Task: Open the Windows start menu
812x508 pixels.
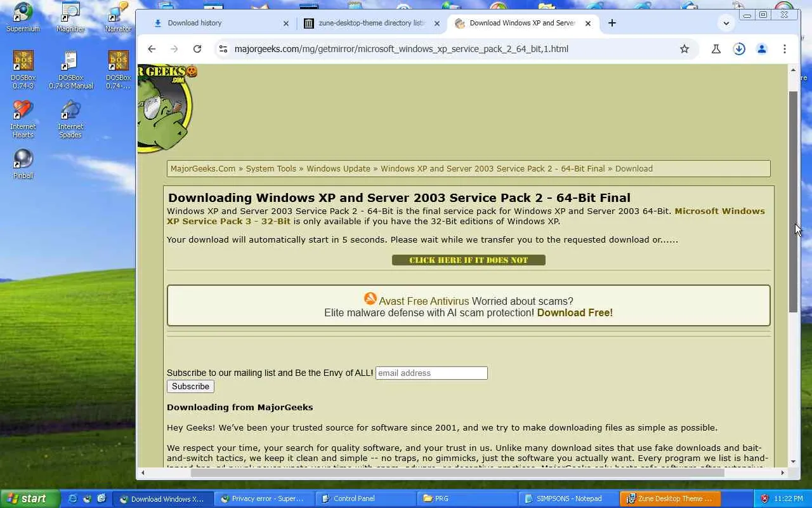Action: pyautogui.click(x=30, y=498)
